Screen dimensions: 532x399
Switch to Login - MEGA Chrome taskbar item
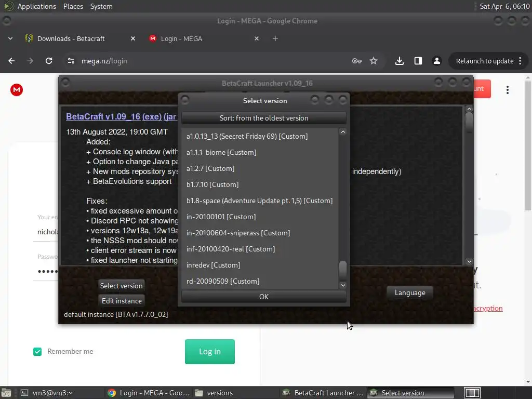click(x=149, y=393)
